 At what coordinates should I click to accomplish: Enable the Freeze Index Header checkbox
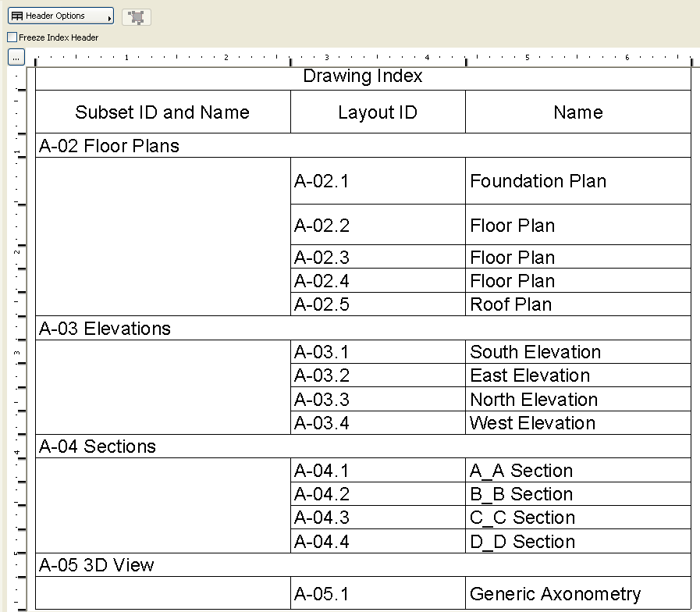[x=12, y=37]
